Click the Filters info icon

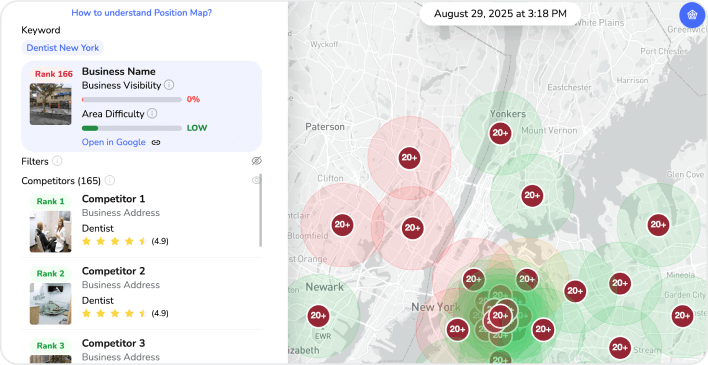57,161
